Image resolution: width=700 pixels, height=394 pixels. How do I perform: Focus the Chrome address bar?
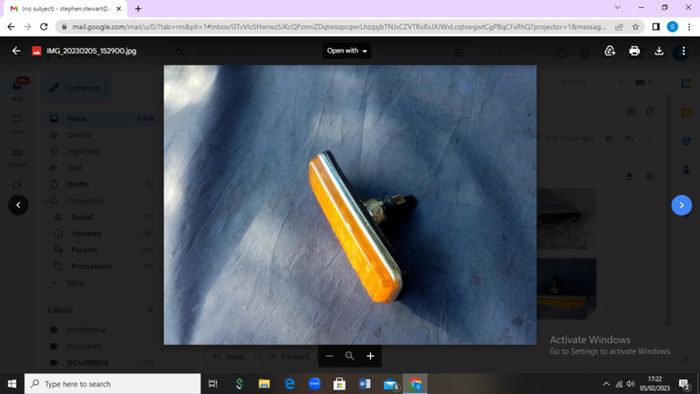point(339,27)
